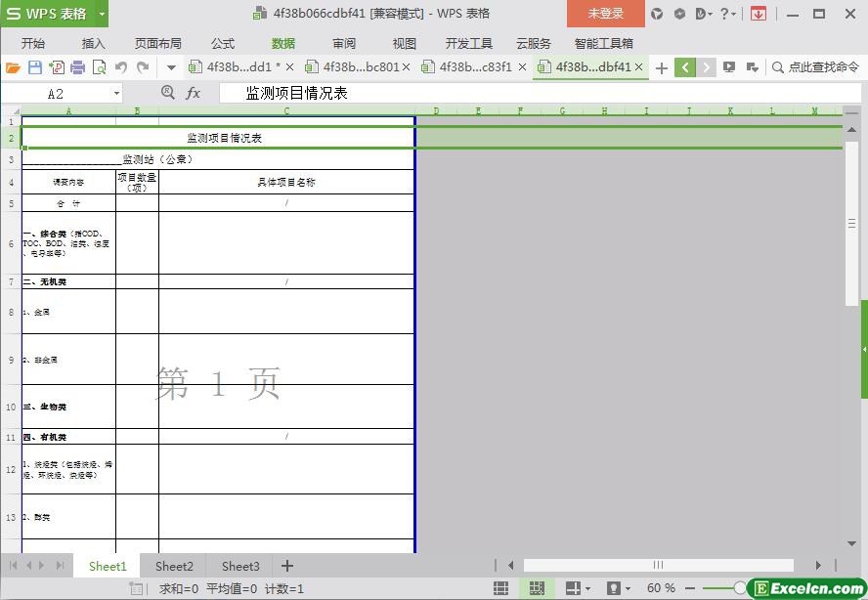Switch to normal view in status bar
868x600 pixels.
[501, 588]
